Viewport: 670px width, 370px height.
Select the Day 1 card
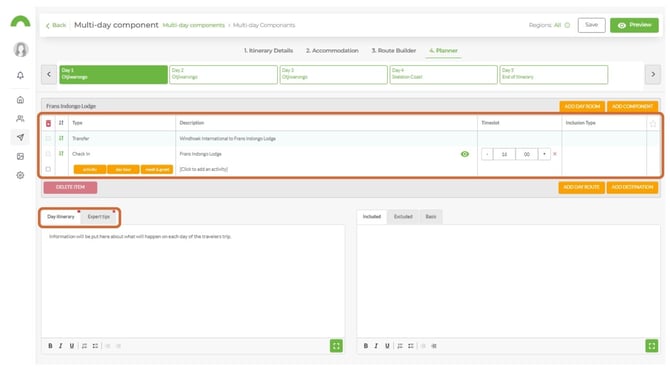click(x=113, y=74)
